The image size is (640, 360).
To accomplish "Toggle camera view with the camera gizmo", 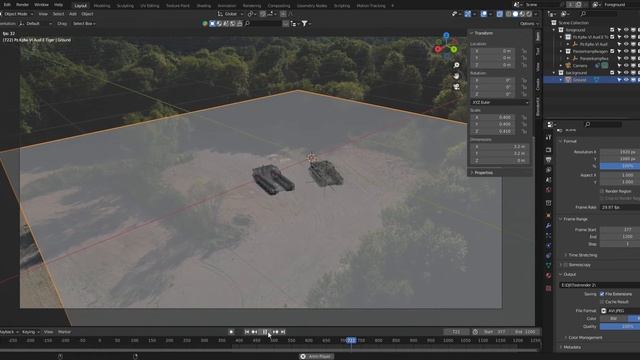I will (456, 87).
